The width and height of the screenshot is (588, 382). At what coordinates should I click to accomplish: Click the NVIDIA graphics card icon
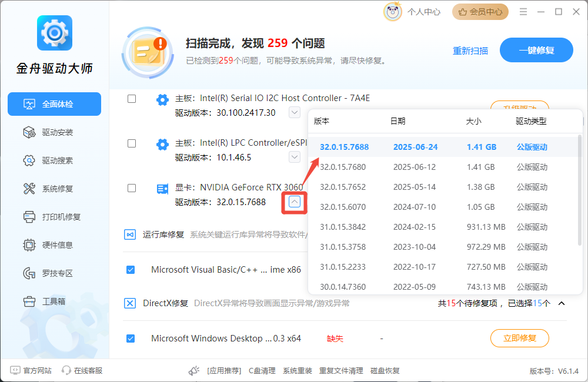point(162,189)
